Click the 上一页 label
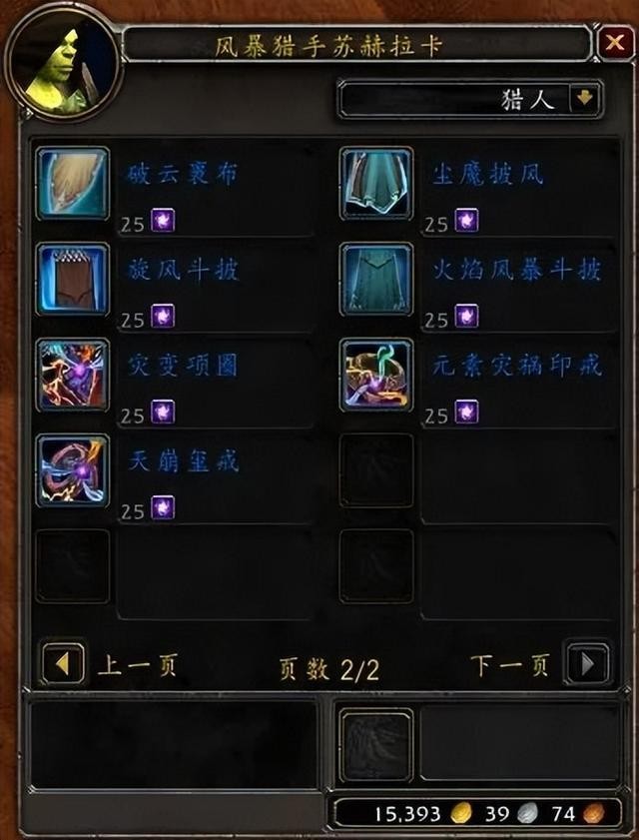The image size is (639, 840). [137, 665]
